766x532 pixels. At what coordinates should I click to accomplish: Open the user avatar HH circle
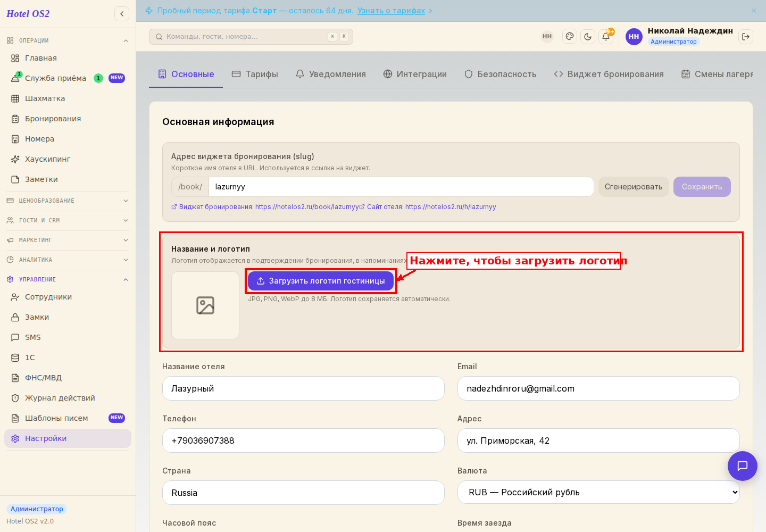click(634, 37)
